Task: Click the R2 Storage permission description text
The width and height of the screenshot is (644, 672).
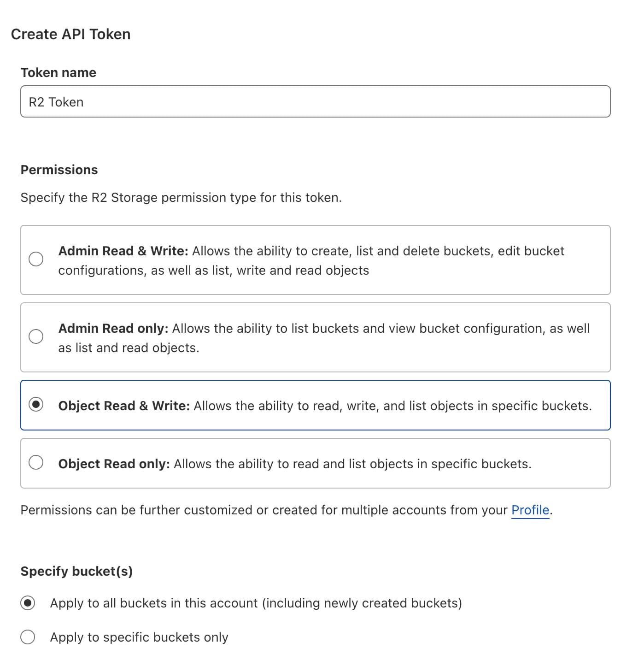Action: click(181, 197)
